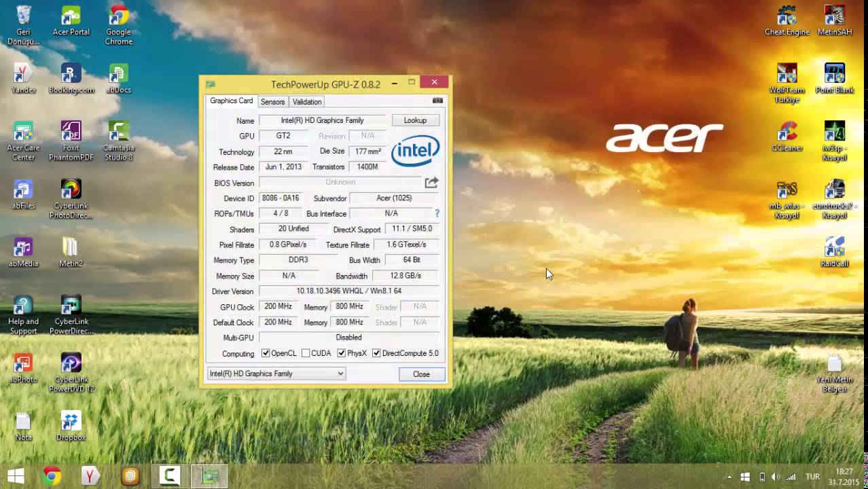Click the volume tray icon
This screenshot has width=868, height=489.
tap(776, 477)
